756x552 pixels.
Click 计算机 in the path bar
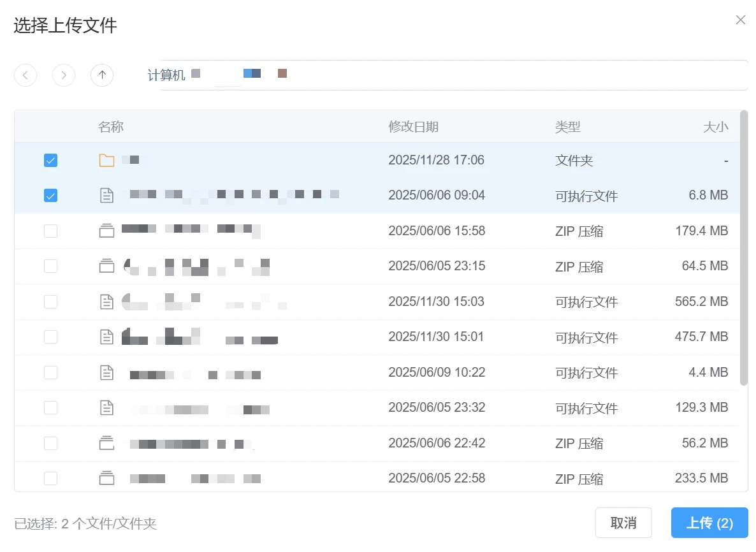coord(166,75)
